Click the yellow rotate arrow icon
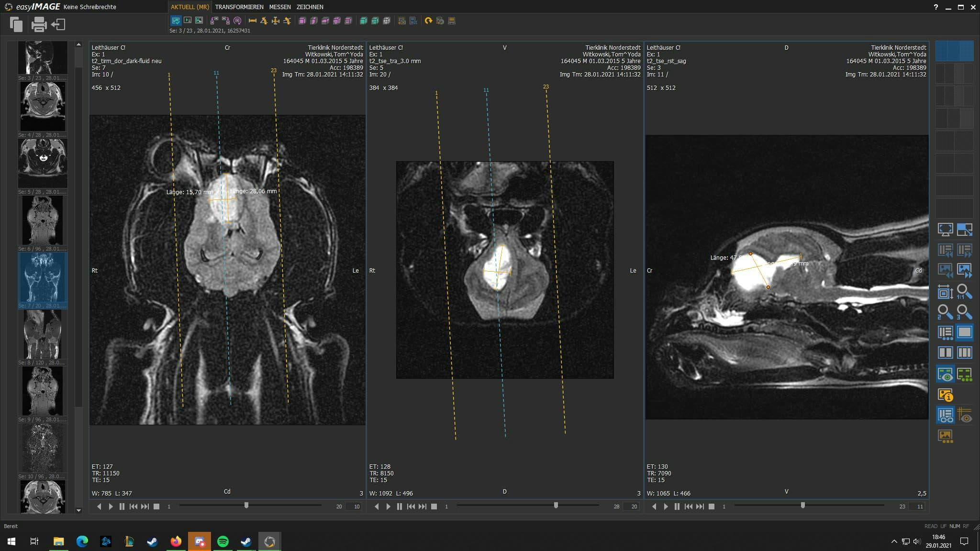Screen dimensions: 980x551 pyautogui.click(x=428, y=21)
